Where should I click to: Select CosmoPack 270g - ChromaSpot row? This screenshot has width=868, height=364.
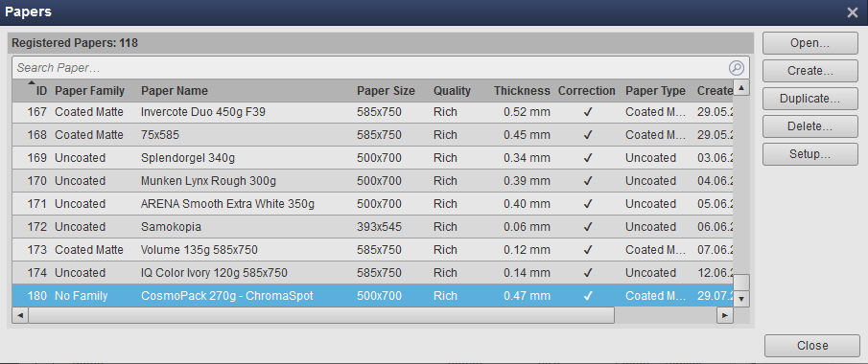(x=372, y=296)
